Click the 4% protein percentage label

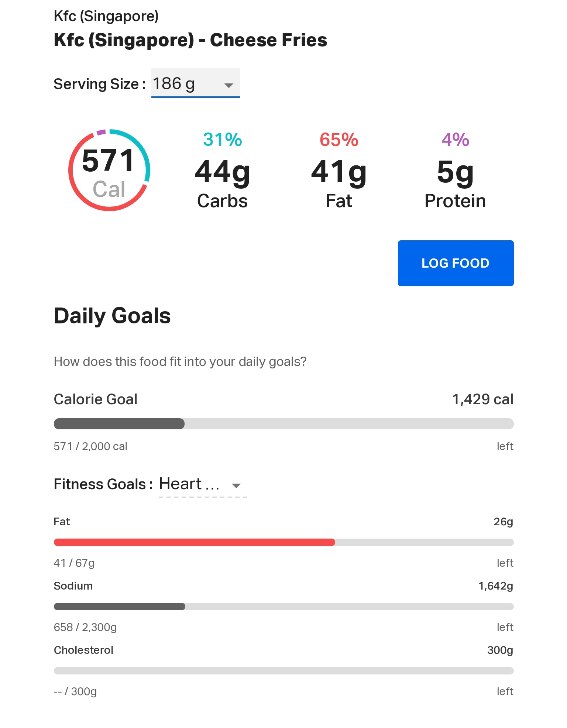[x=455, y=140]
